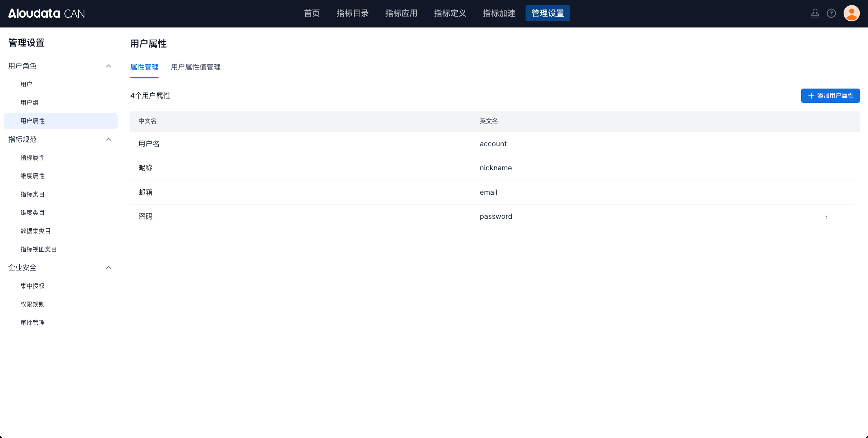The height and width of the screenshot is (438, 868).
Task: Collapse the 企业安全 sidebar section
Action: tap(108, 268)
